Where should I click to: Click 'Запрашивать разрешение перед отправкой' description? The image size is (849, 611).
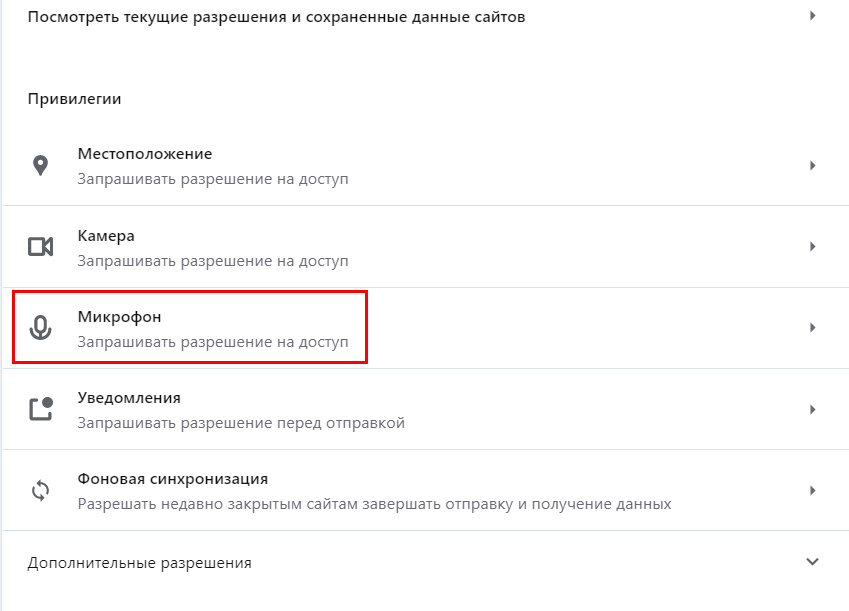tap(241, 423)
